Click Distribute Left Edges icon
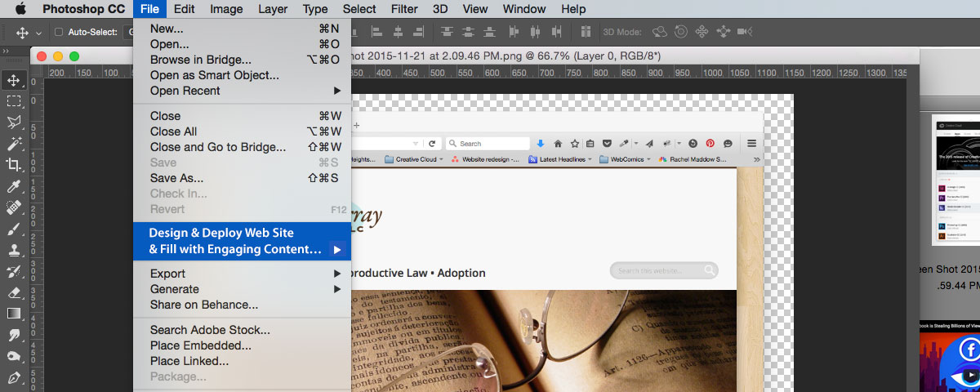980x392 pixels. [514, 32]
